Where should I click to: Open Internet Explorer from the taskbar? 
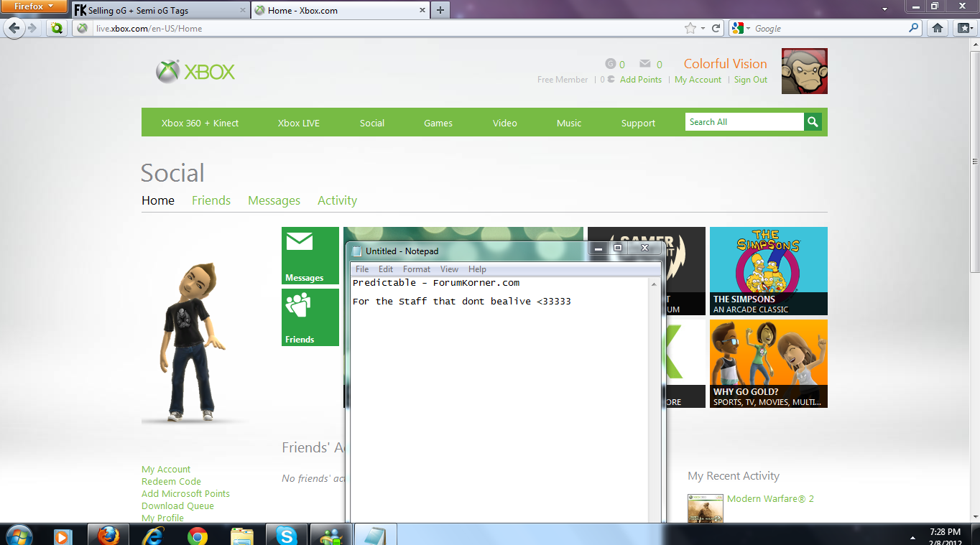pyautogui.click(x=152, y=535)
